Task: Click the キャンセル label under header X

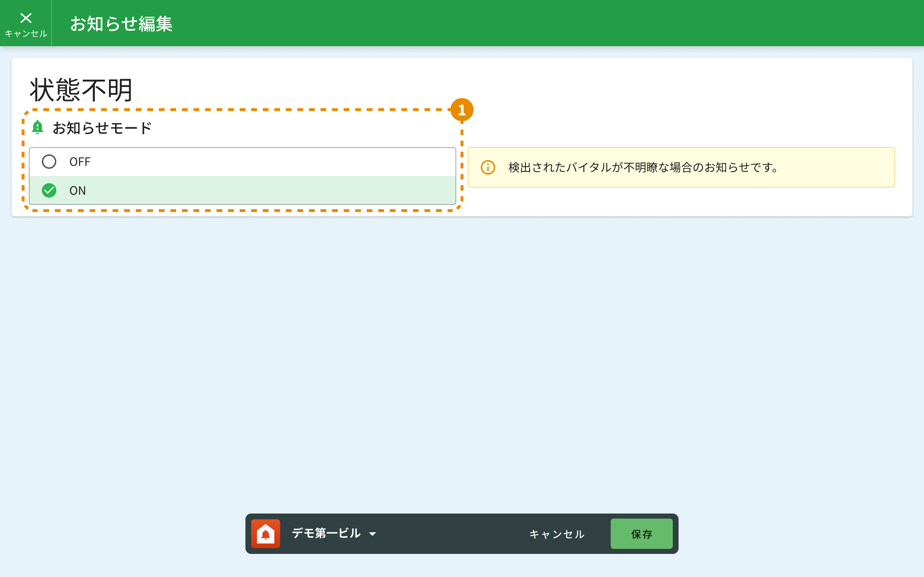Action: [26, 34]
